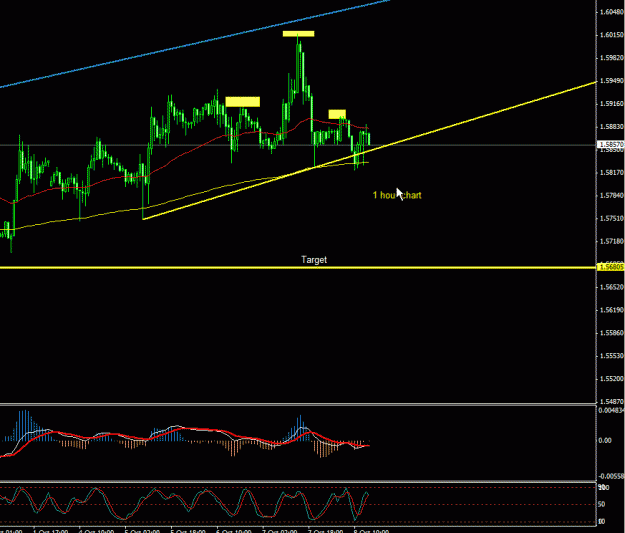Select the yellow rectangle right of the peak

click(x=337, y=114)
